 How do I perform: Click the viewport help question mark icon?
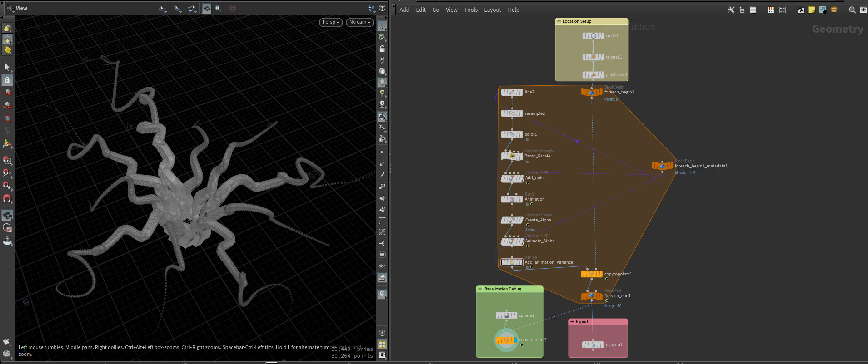pos(382,8)
